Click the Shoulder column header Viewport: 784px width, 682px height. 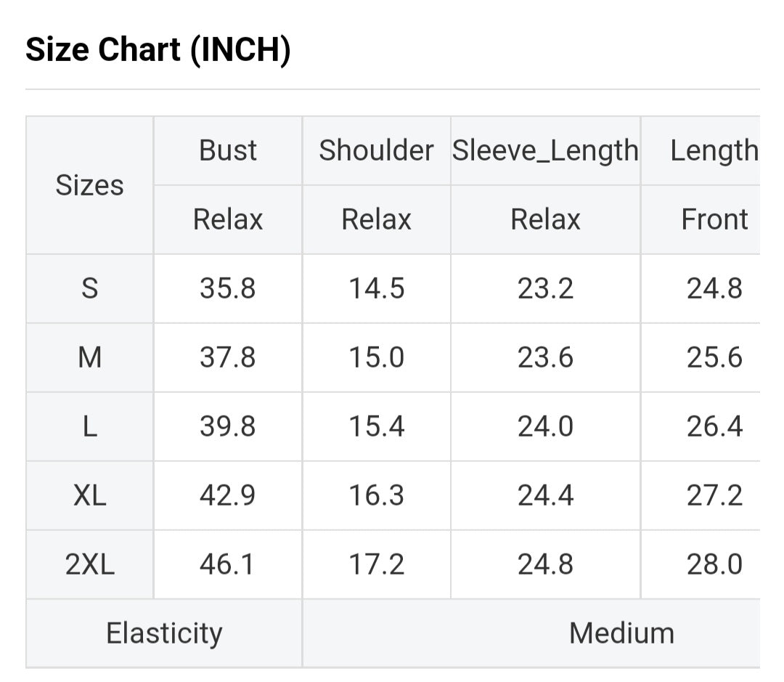376,150
